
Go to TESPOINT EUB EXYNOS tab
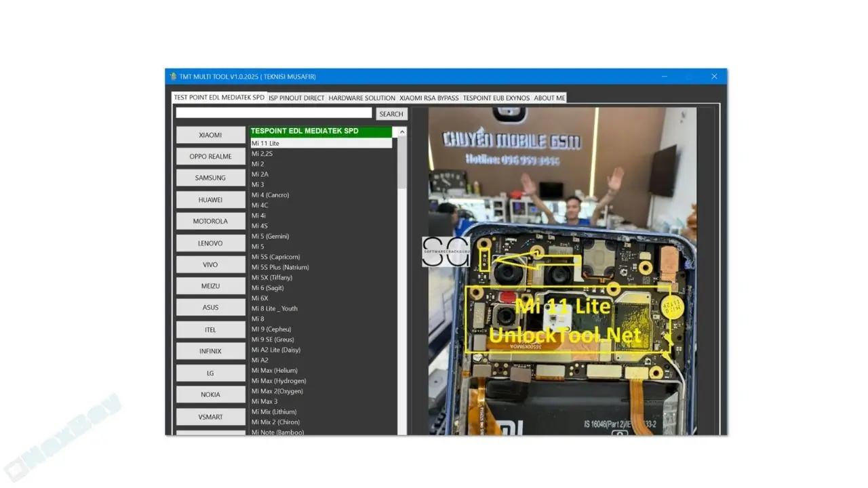496,98
